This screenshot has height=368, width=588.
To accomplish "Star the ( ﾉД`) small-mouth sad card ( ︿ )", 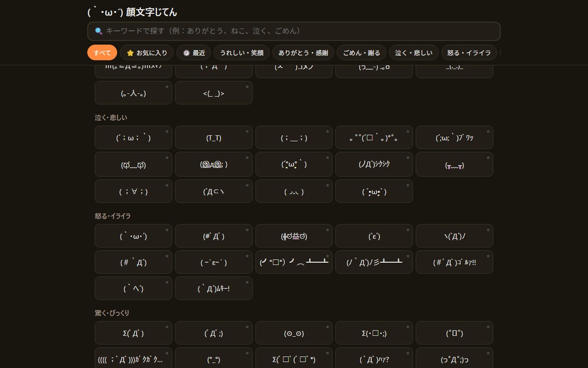I will [327, 185].
